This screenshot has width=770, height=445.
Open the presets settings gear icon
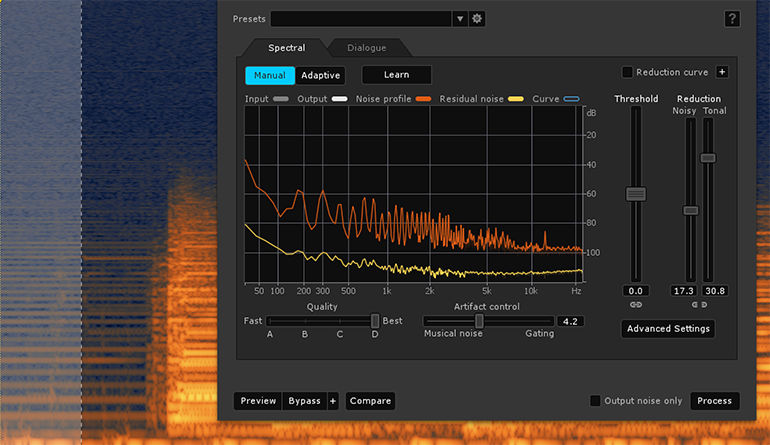click(x=477, y=19)
